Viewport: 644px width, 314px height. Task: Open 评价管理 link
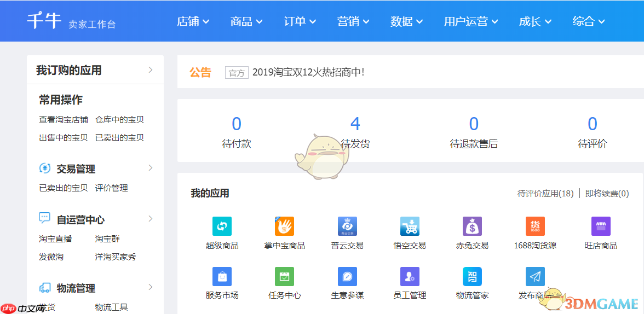(111, 188)
